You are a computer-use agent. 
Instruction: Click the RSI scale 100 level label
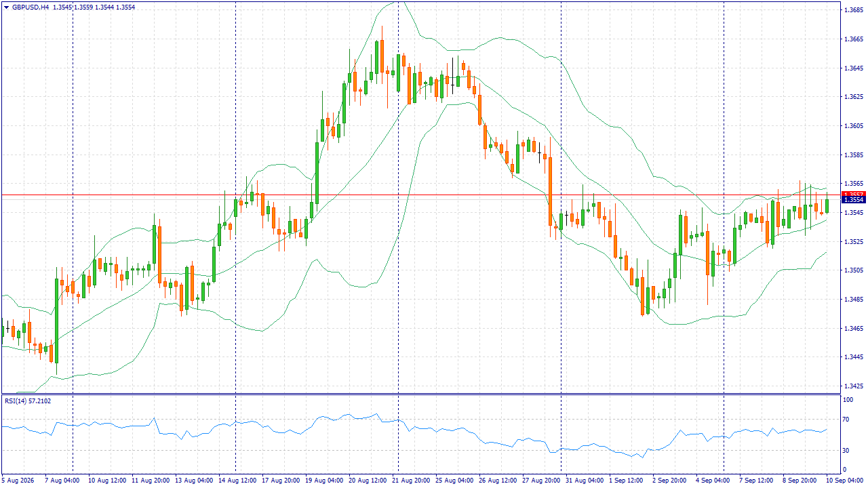[848, 400]
